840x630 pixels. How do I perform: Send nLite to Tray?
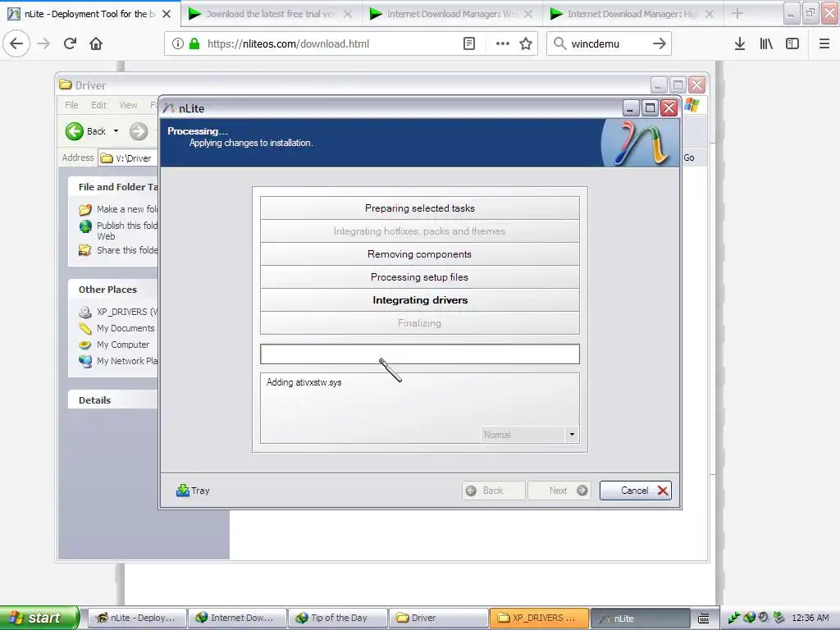[193, 491]
